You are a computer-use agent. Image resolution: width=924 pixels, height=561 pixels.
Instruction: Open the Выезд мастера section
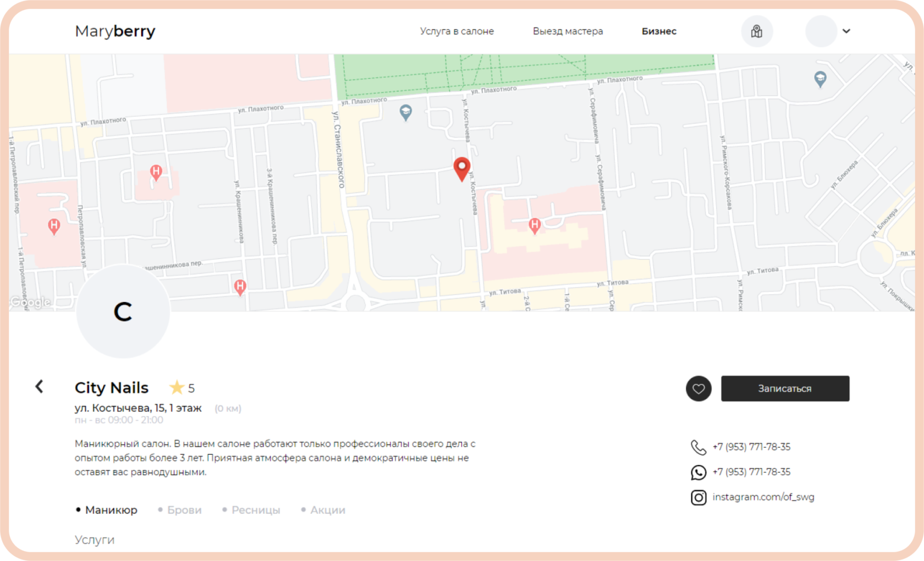pyautogui.click(x=568, y=31)
